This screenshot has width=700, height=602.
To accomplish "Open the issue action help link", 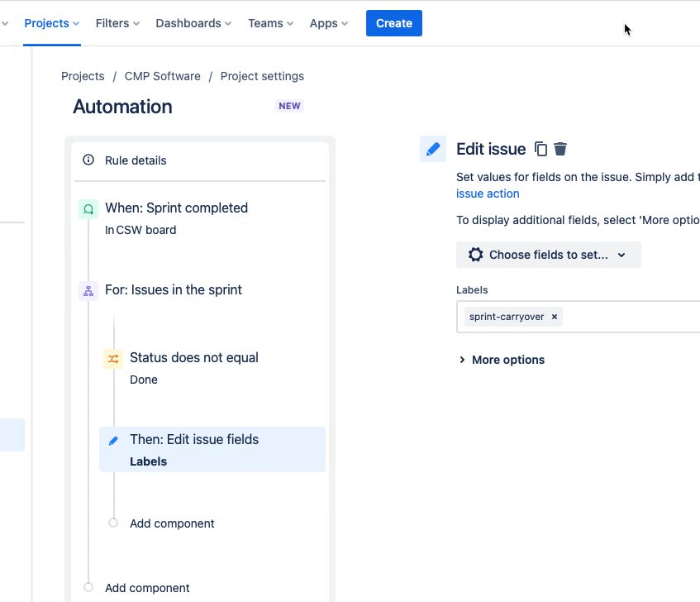I will [x=488, y=193].
